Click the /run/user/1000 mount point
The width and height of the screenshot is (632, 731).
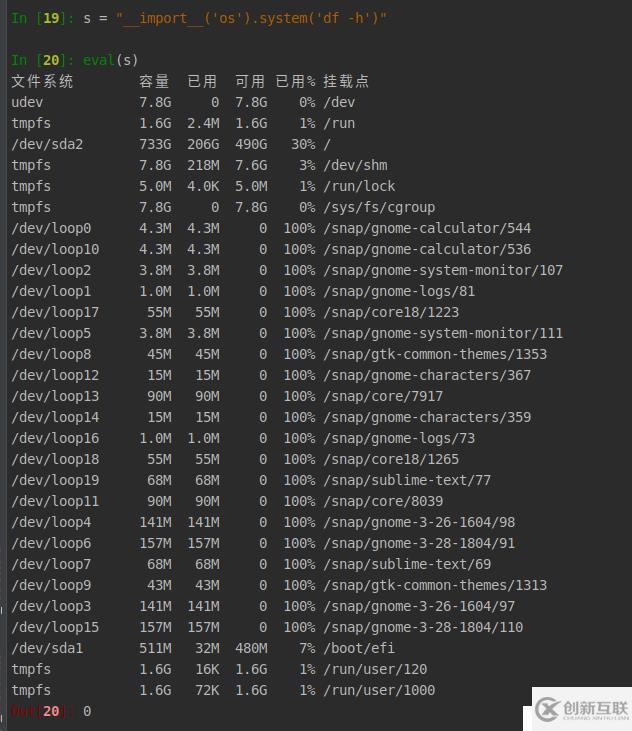coord(379,690)
